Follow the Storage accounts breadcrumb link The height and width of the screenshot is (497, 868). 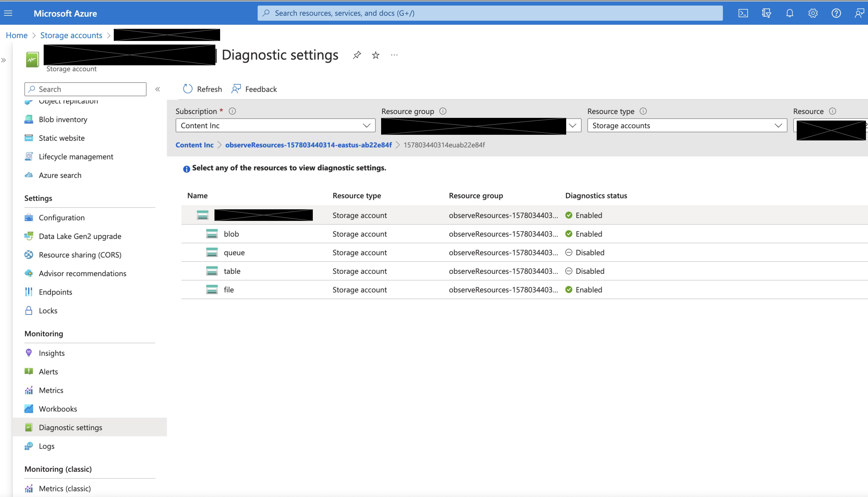point(71,35)
